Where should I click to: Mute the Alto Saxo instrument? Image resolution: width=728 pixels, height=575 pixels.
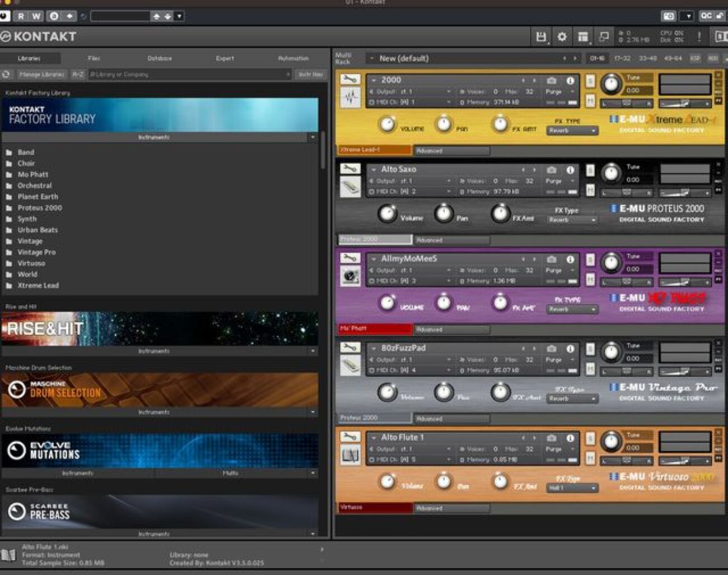pos(590,190)
